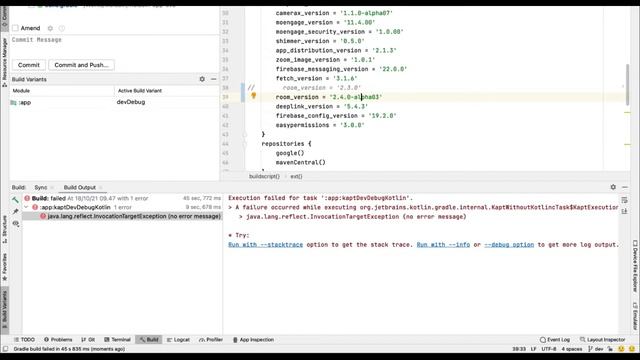The height and width of the screenshot is (360, 640).
Task: Click the editor vertical scrollbar thumb
Action: click(x=627, y=84)
